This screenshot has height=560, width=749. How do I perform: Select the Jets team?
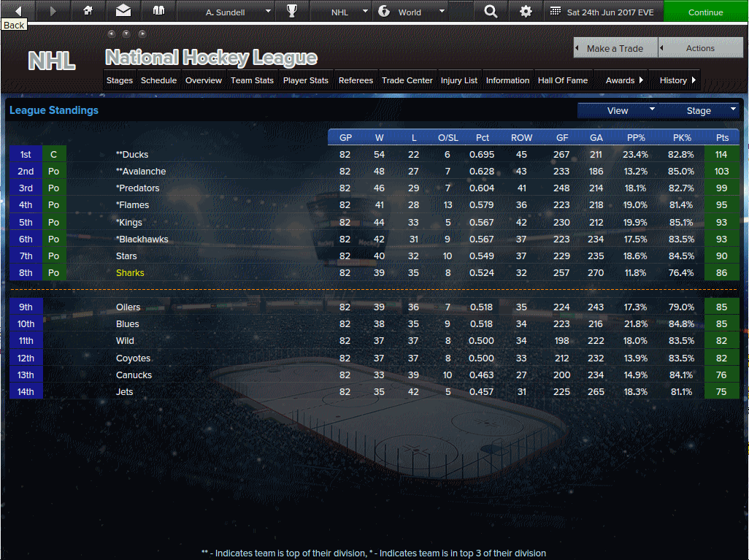(124, 391)
